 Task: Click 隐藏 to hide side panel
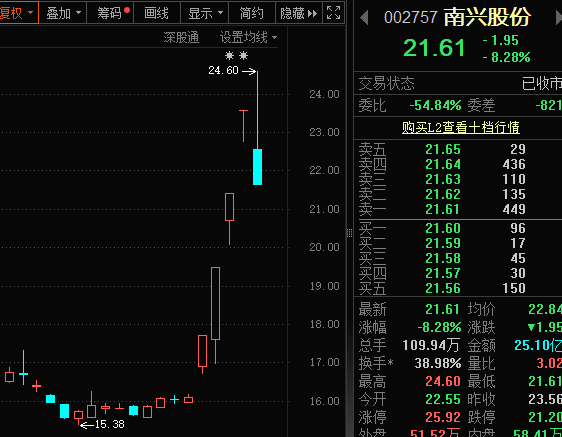299,13
